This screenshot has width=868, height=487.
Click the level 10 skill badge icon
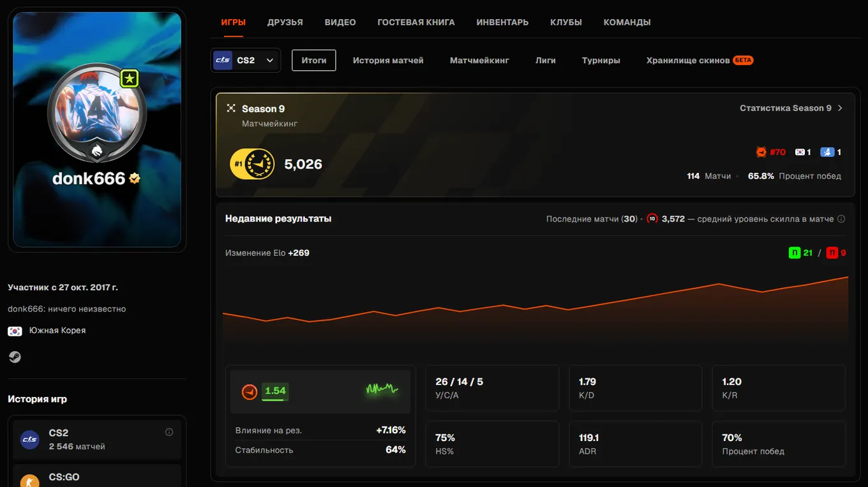[x=652, y=218]
